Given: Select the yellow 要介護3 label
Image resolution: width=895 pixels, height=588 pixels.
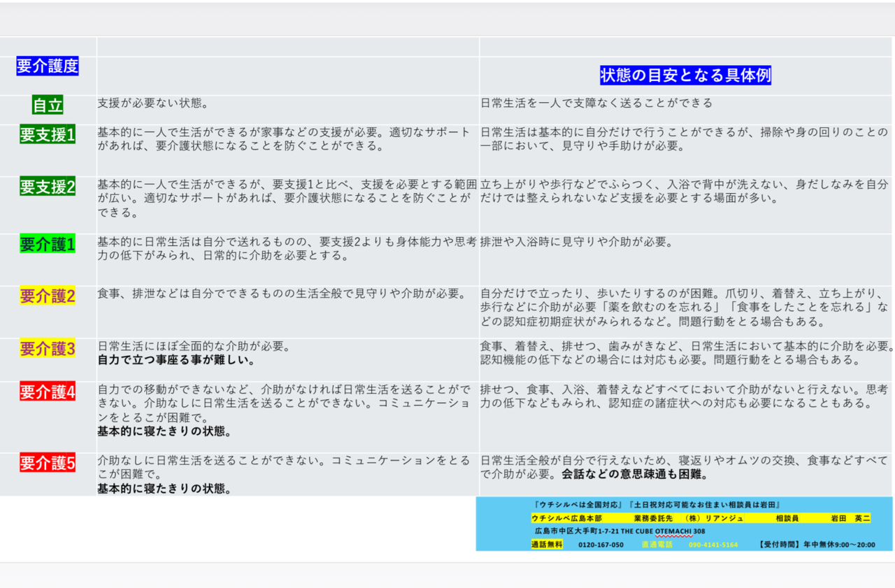Looking at the screenshot, I should pyautogui.click(x=48, y=349).
